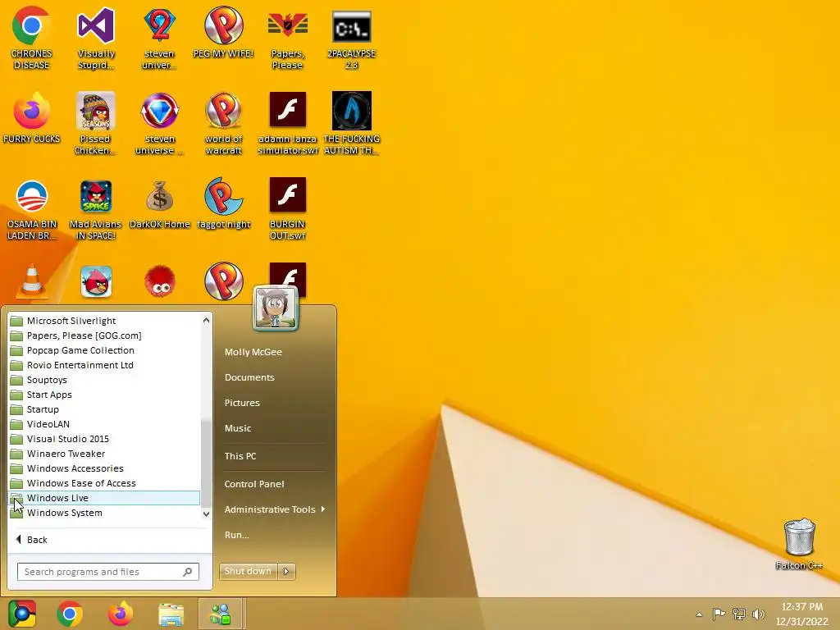Select the red fuzzy ball desktop icon
This screenshot has height=630, width=840.
[x=160, y=281]
